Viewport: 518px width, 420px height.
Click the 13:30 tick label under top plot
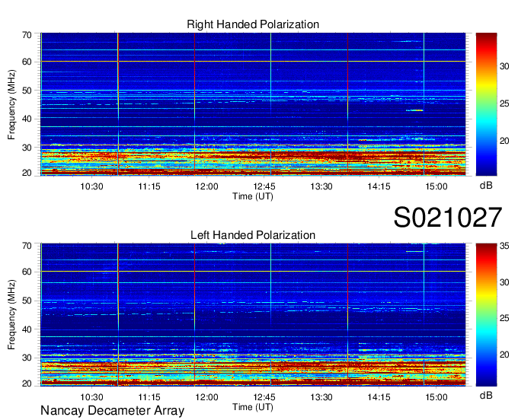pos(321,186)
